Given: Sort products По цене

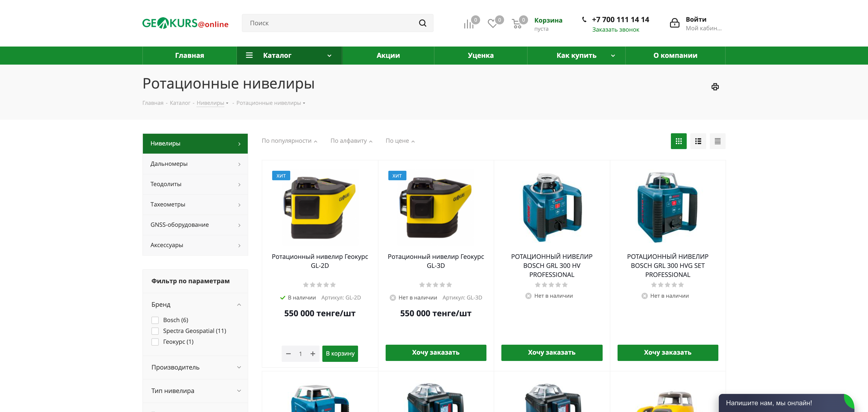Looking at the screenshot, I should pyautogui.click(x=400, y=141).
